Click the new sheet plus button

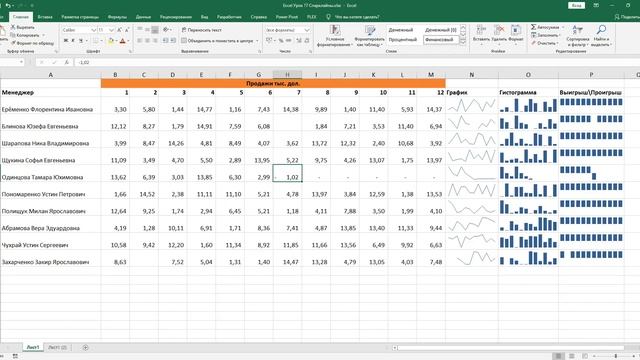[85, 347]
